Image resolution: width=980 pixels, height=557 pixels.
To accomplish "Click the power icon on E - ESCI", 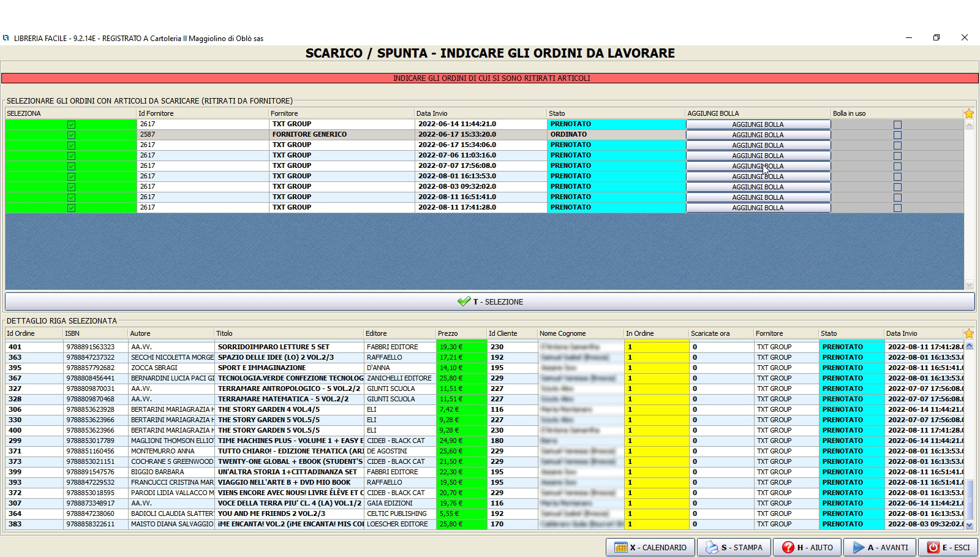I will (x=933, y=547).
